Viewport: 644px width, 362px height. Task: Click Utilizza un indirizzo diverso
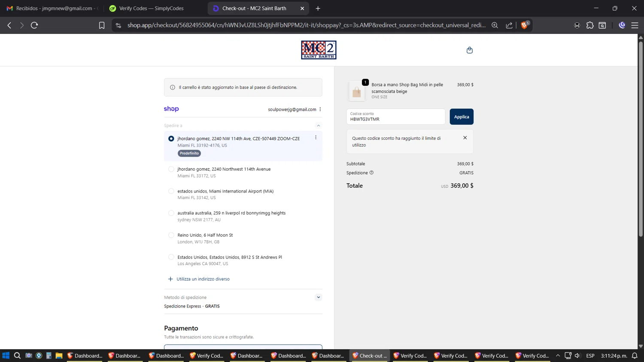203,279
